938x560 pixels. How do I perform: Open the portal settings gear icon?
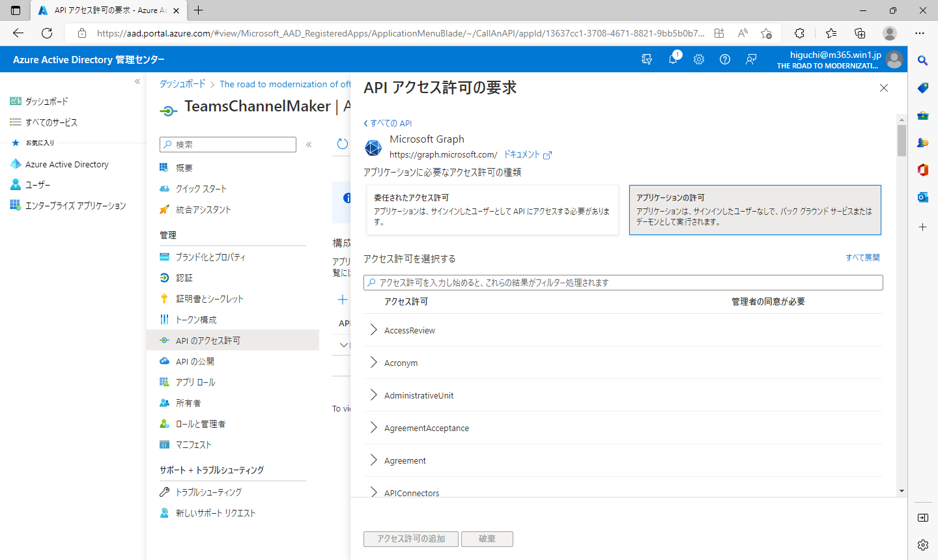coord(699,59)
